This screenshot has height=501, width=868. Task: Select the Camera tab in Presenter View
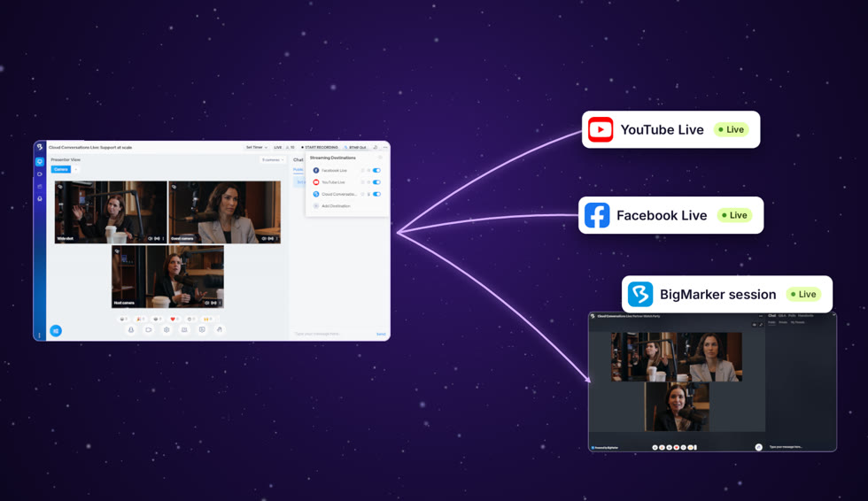pyautogui.click(x=61, y=169)
